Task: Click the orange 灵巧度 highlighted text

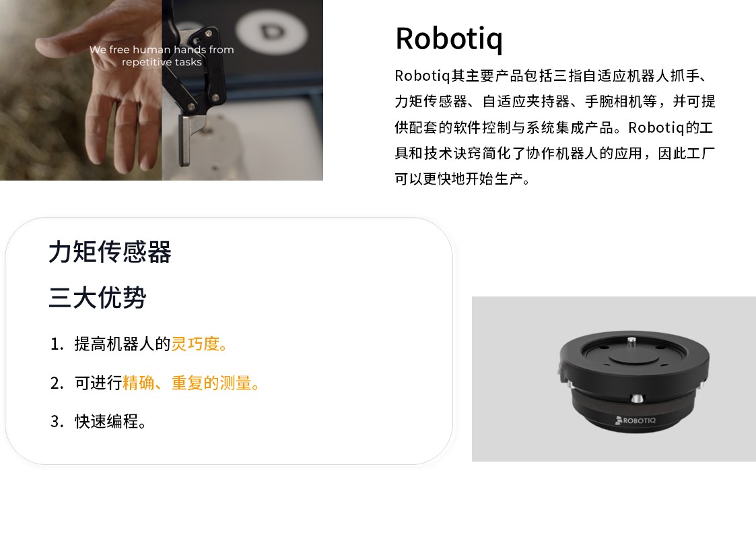Action: (x=199, y=344)
